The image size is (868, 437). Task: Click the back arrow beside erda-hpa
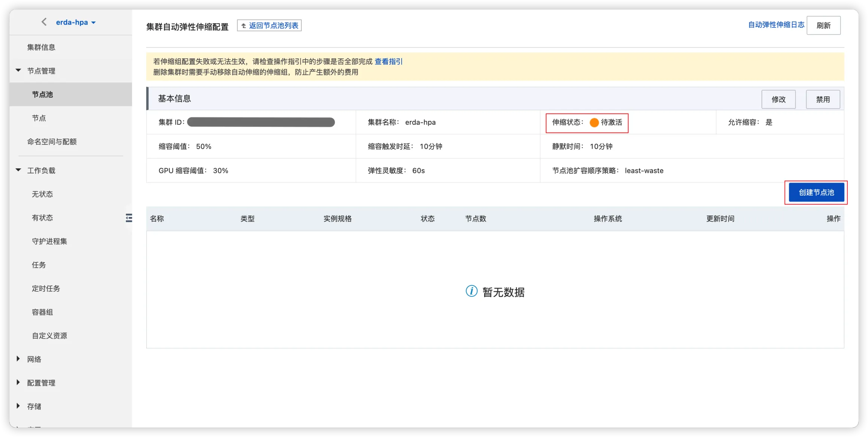[44, 22]
